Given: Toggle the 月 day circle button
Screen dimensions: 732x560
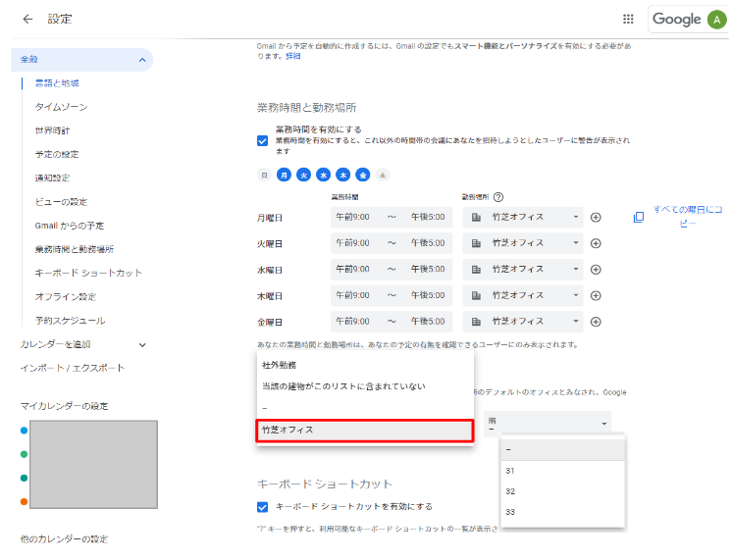Looking at the screenshot, I should (285, 175).
